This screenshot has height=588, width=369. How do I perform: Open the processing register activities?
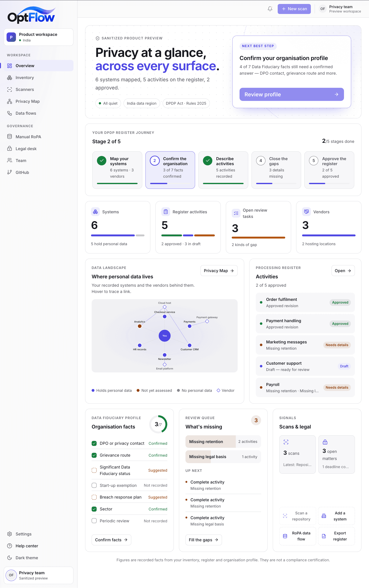[x=343, y=271]
